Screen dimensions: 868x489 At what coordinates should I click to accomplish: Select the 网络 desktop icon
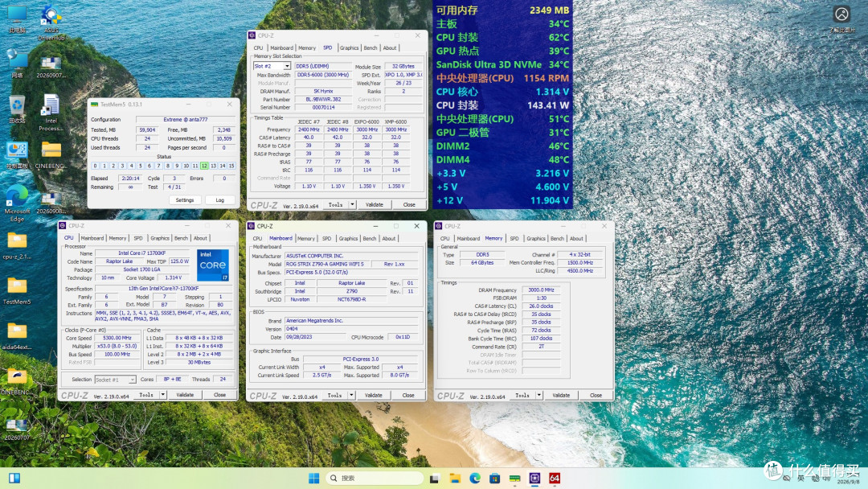point(17,63)
